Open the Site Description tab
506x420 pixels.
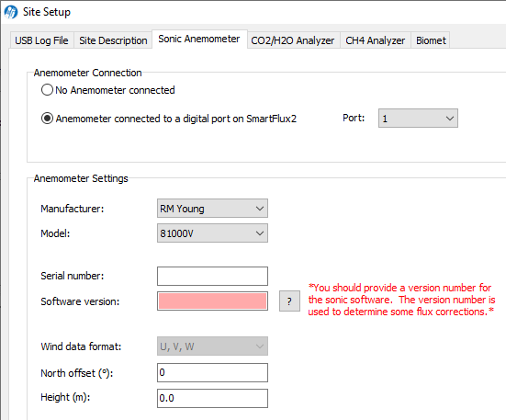pos(113,40)
